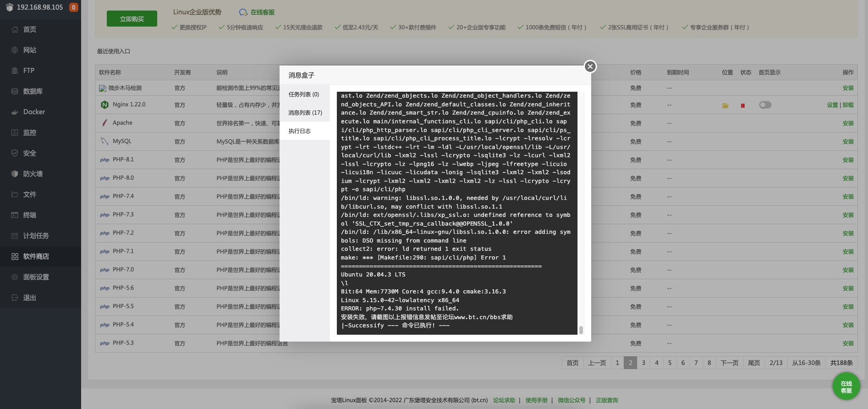Click the 软件商店 grid icon

click(15, 256)
